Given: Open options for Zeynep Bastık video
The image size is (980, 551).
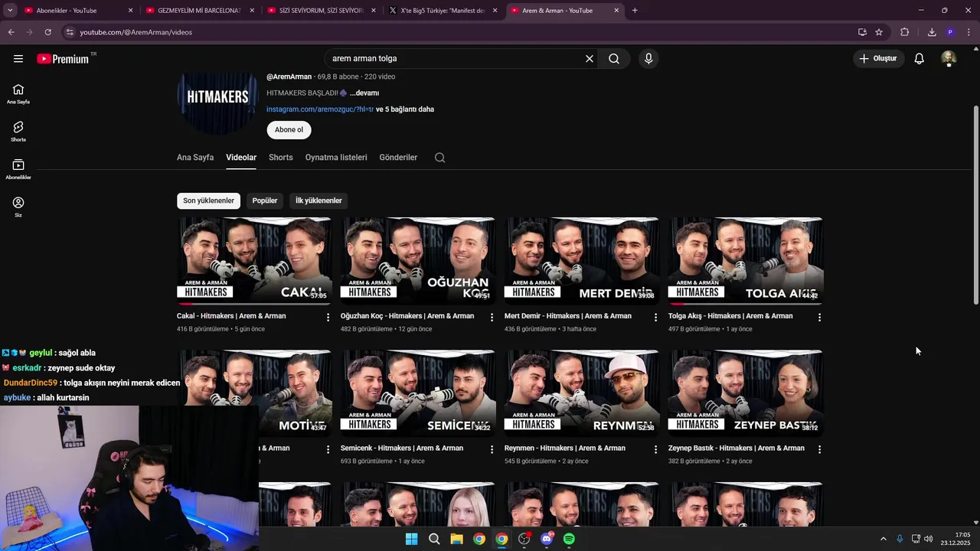Looking at the screenshot, I should click(x=819, y=449).
